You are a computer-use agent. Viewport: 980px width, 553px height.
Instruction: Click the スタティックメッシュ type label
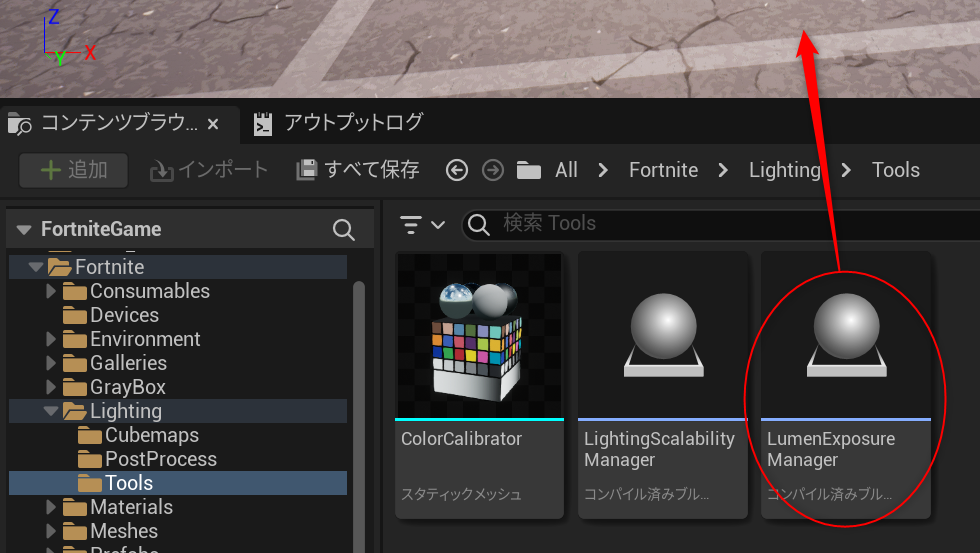pos(461,494)
